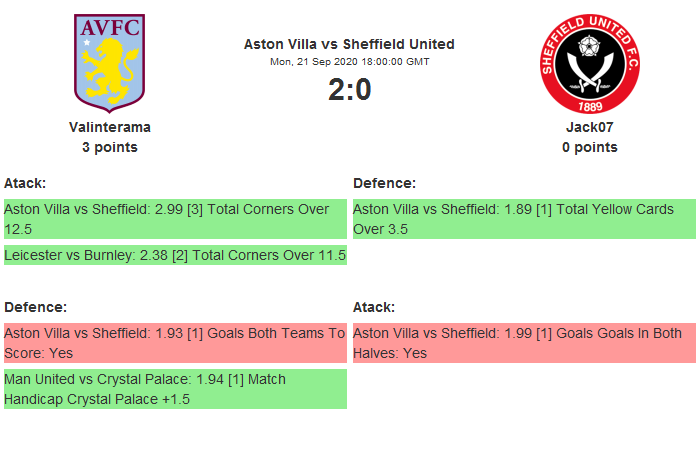This screenshot has height=460, width=700.
Task: Open the Valinterama player name
Action: (x=110, y=127)
